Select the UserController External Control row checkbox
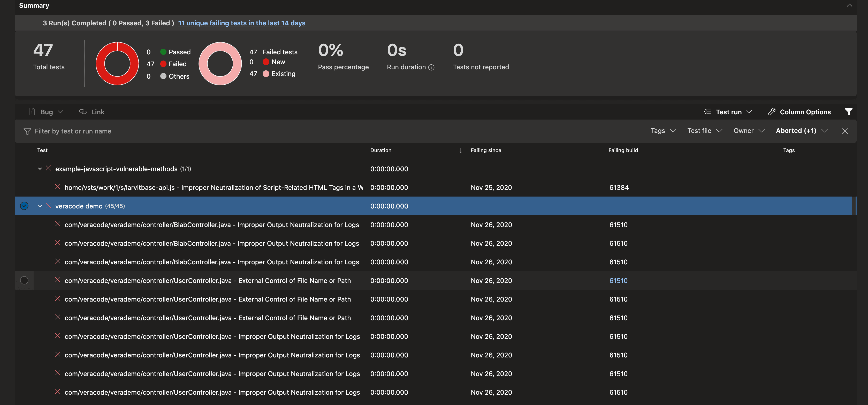The image size is (868, 405). [x=24, y=280]
